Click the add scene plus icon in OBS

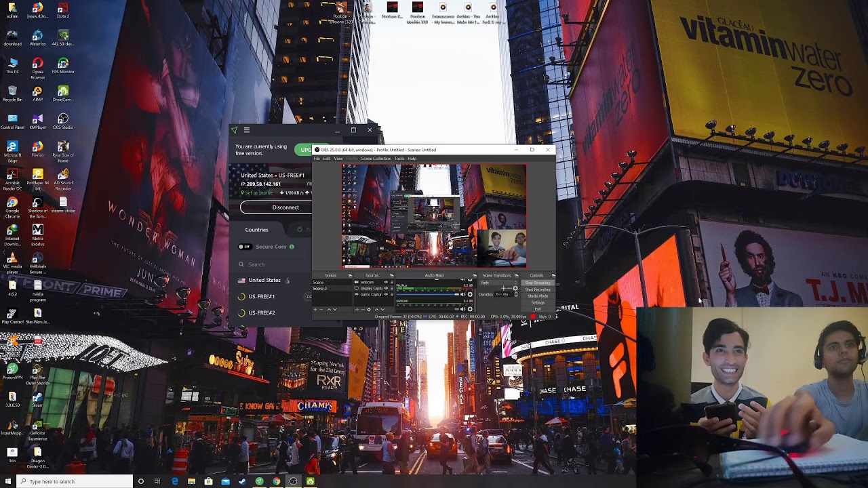tap(315, 309)
